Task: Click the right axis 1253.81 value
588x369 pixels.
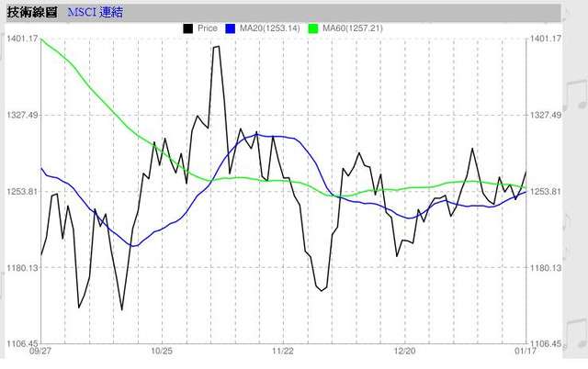Action: point(546,192)
